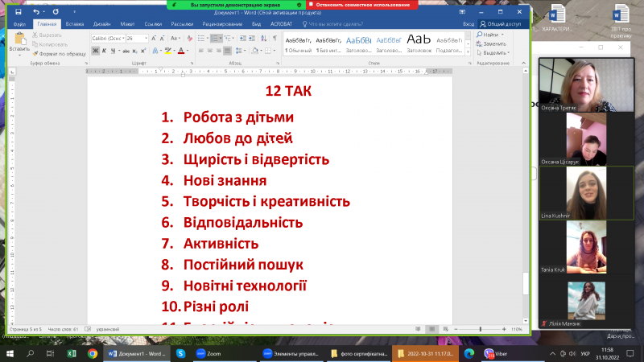Decrease font size with the small A icon
This screenshot has height=362, width=644.
click(x=163, y=38)
